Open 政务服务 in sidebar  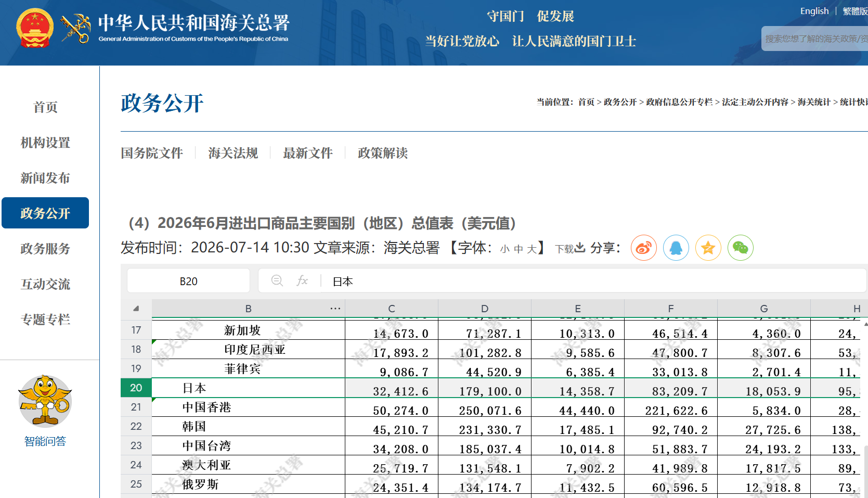[x=45, y=249]
